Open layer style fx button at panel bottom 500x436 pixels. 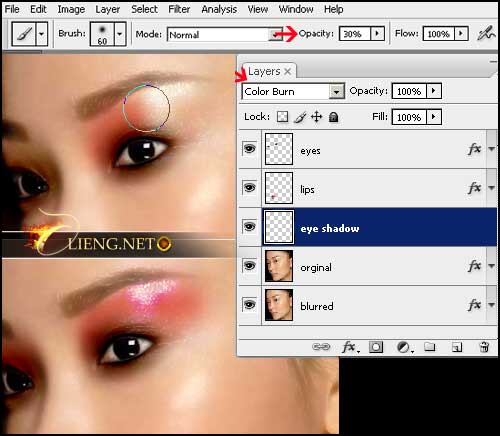click(x=350, y=347)
